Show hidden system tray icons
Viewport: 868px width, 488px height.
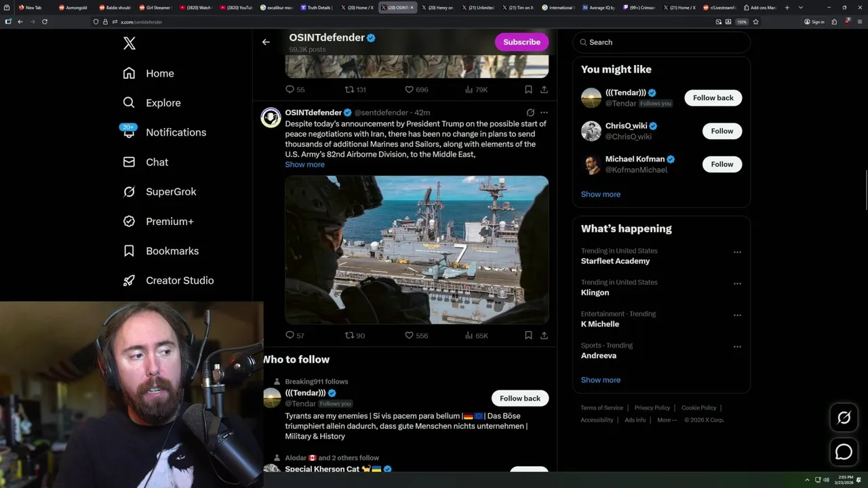pos(808,480)
